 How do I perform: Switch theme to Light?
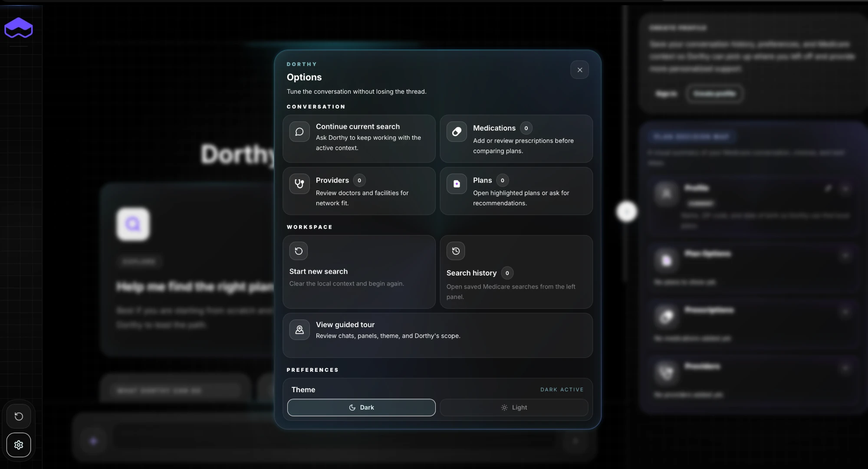514,407
